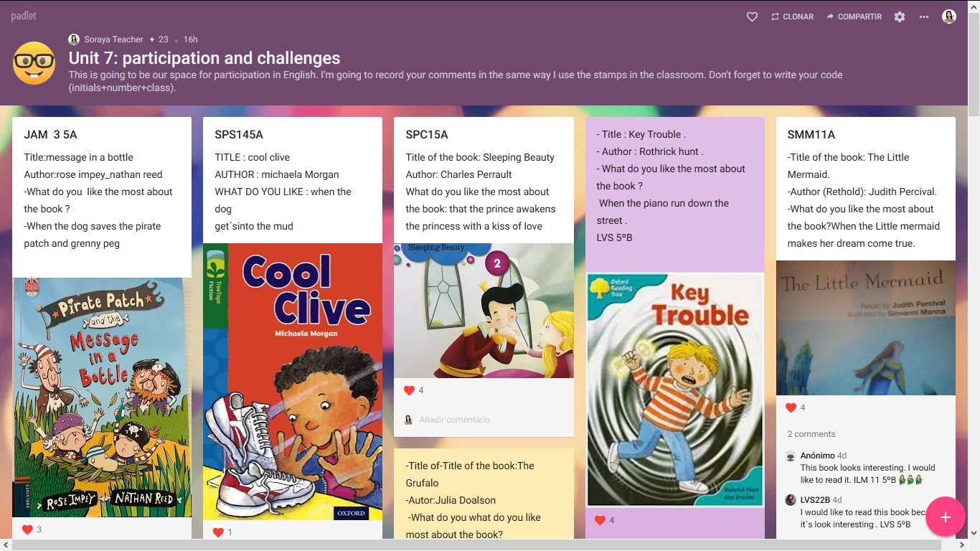Open the Message in a Bottle book image
This screenshot has width=980, height=551.
click(102, 397)
